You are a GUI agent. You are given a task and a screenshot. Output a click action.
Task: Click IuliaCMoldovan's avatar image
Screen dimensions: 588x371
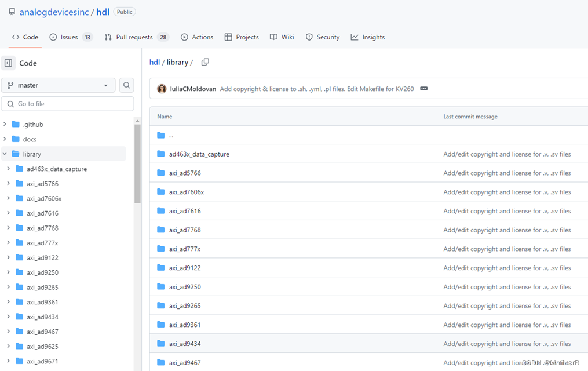162,89
